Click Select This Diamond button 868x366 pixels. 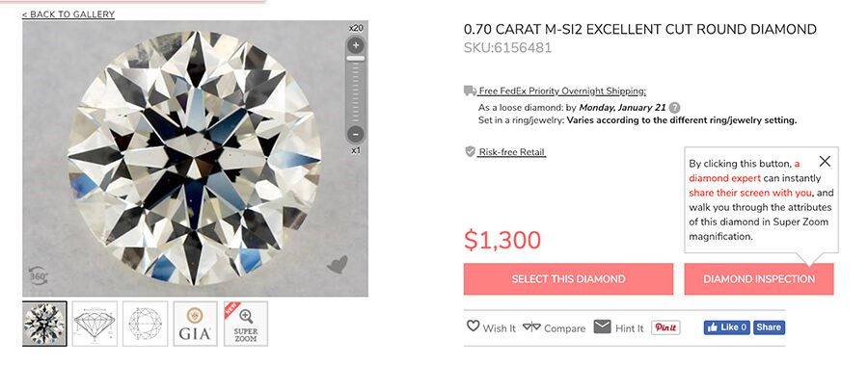click(568, 278)
